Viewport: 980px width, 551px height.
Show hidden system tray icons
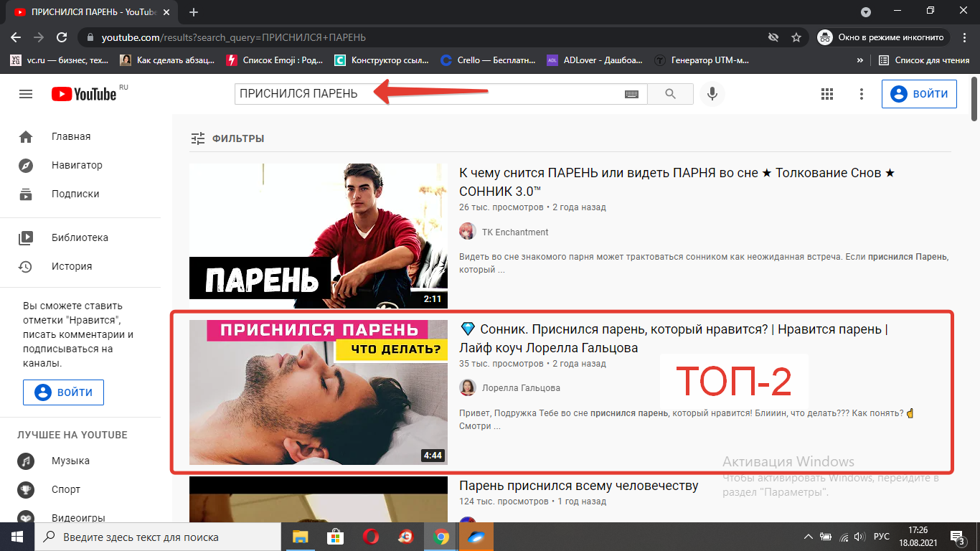tap(809, 537)
